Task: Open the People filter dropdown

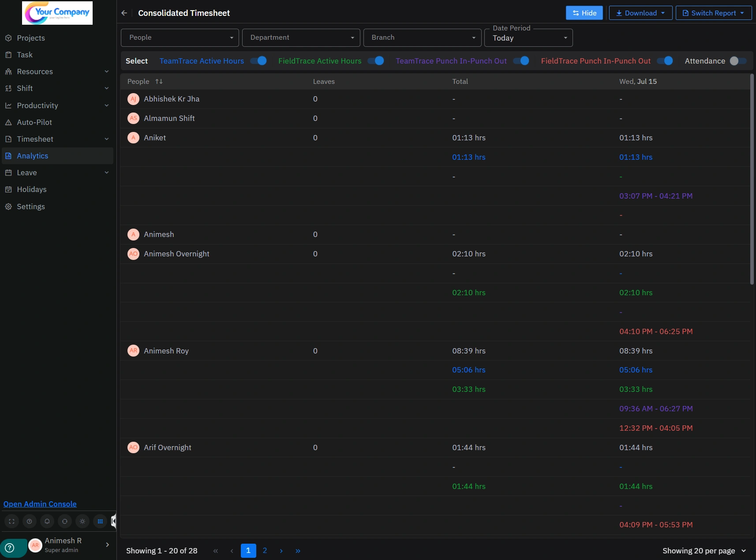Action: pos(180,38)
